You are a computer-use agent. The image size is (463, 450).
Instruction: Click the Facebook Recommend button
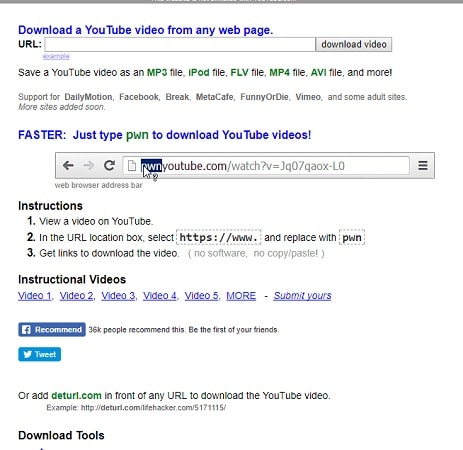click(52, 330)
